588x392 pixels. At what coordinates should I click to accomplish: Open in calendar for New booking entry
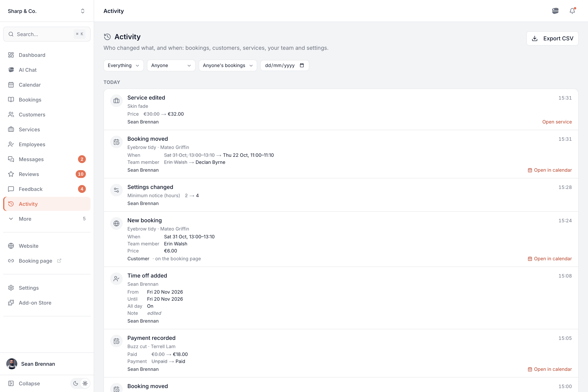(550, 259)
